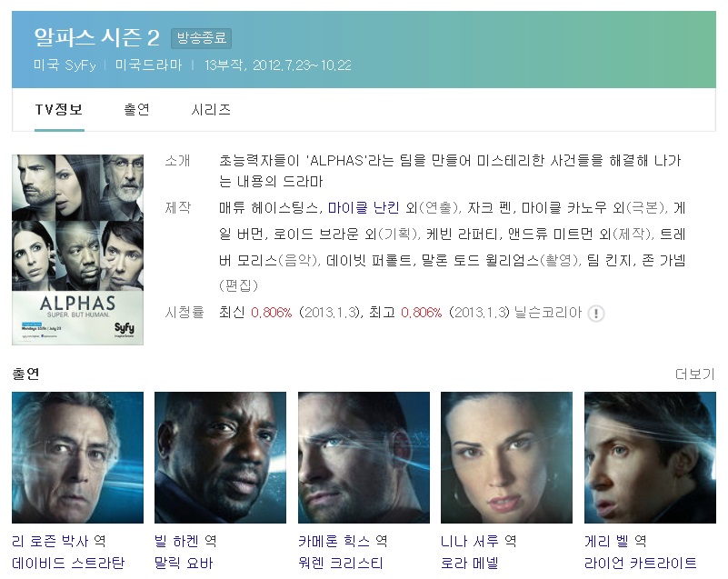This screenshot has height=579, width=728.
Task: Click the ratings info exclamation icon
Action: (595, 314)
